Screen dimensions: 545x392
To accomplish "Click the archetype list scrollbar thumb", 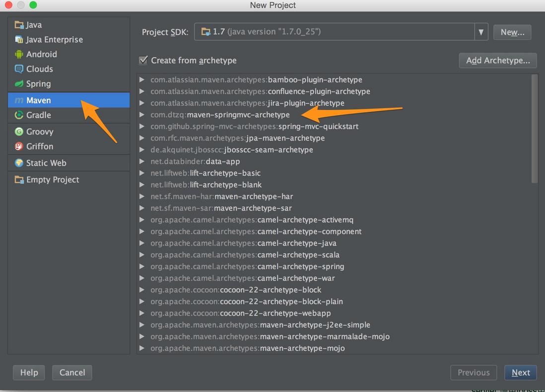I will point(534,129).
